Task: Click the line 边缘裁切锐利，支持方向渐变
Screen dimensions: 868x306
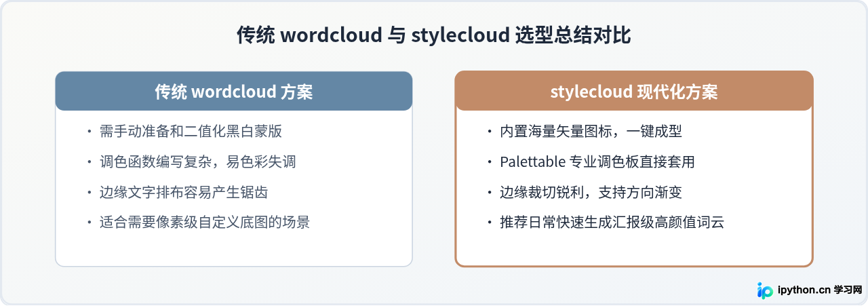Action: coord(591,192)
